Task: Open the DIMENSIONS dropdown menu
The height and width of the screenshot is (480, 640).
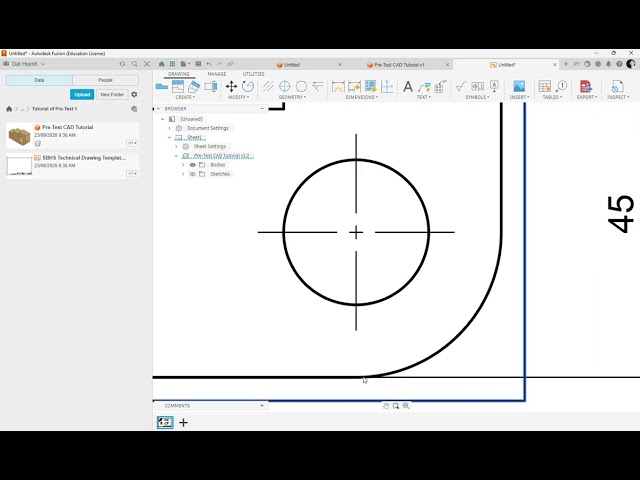Action: coord(361,97)
